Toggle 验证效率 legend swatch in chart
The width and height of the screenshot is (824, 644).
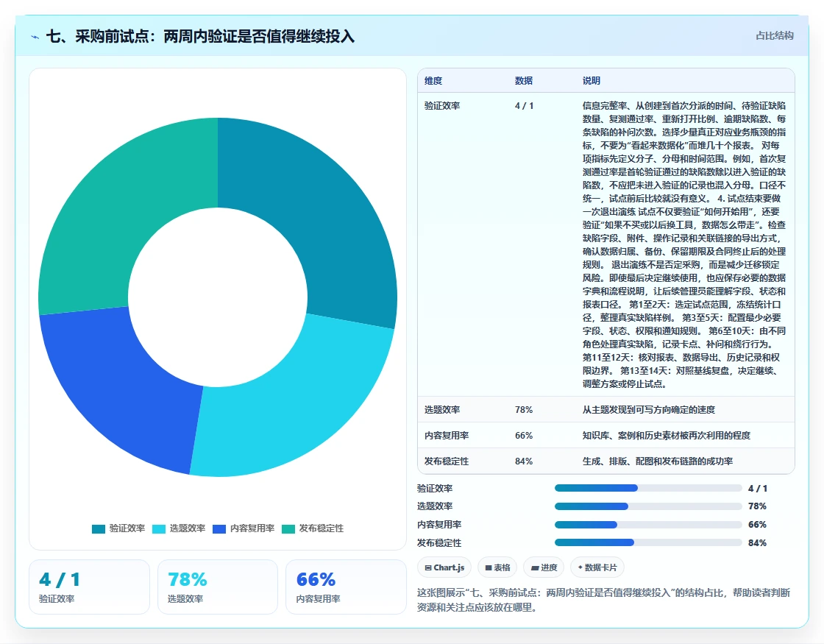pyautogui.click(x=99, y=529)
